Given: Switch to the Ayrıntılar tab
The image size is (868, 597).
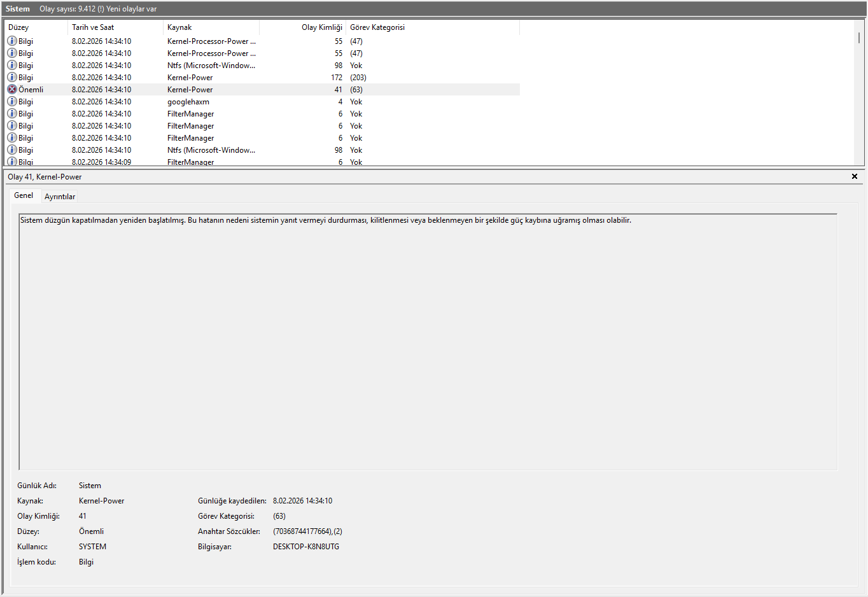Looking at the screenshot, I should click(60, 197).
